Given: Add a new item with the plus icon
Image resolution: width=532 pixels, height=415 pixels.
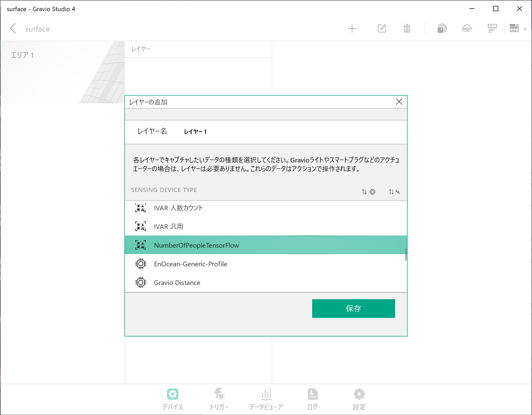Looking at the screenshot, I should pos(352,28).
